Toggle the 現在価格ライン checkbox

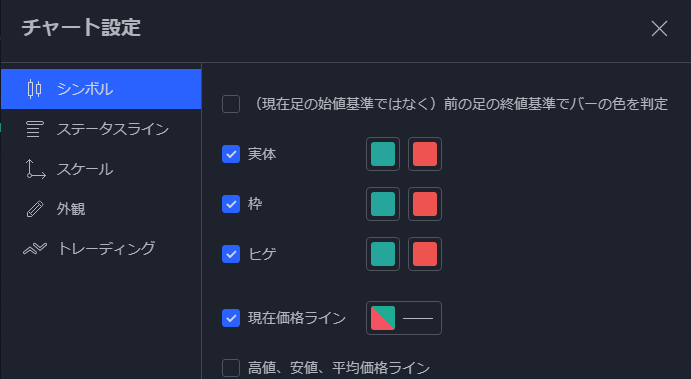pos(231,318)
